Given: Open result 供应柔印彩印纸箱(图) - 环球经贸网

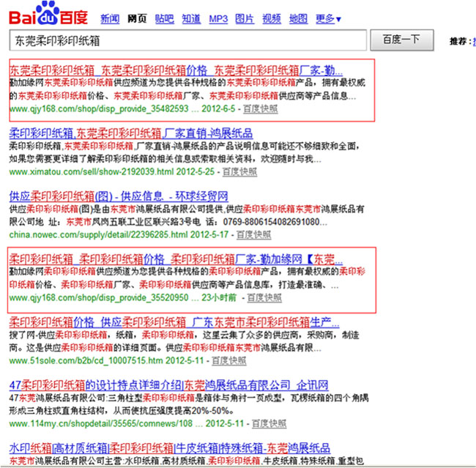Looking at the screenshot, I should 119,196.
